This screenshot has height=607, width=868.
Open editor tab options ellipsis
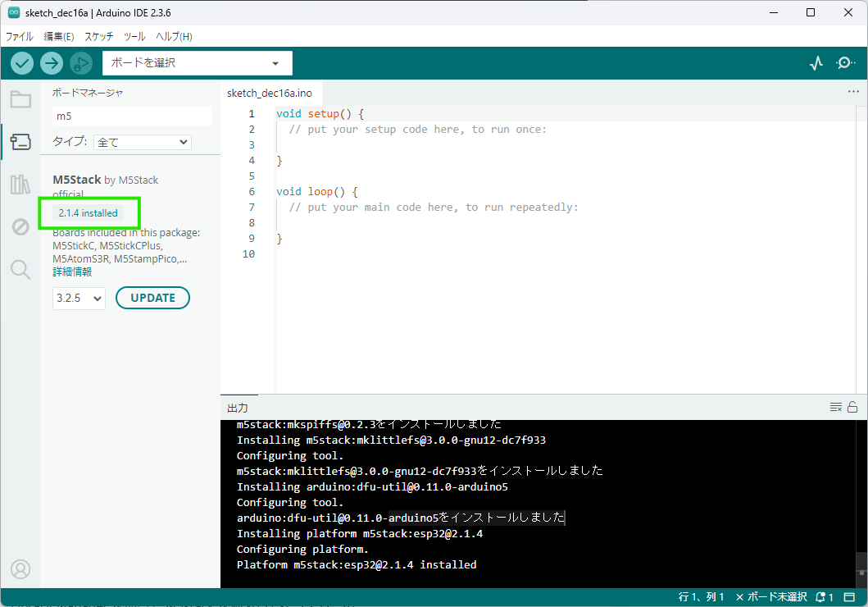pyautogui.click(x=853, y=91)
